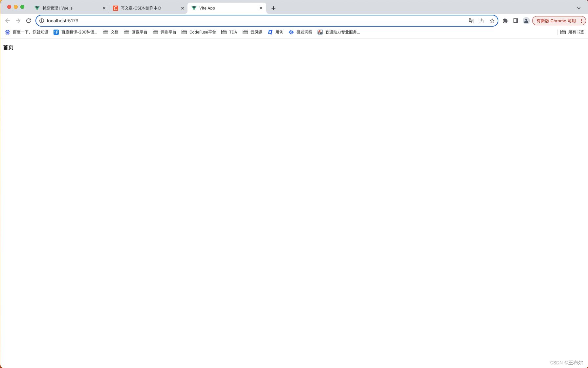Maximize the window with green button

pos(22,7)
